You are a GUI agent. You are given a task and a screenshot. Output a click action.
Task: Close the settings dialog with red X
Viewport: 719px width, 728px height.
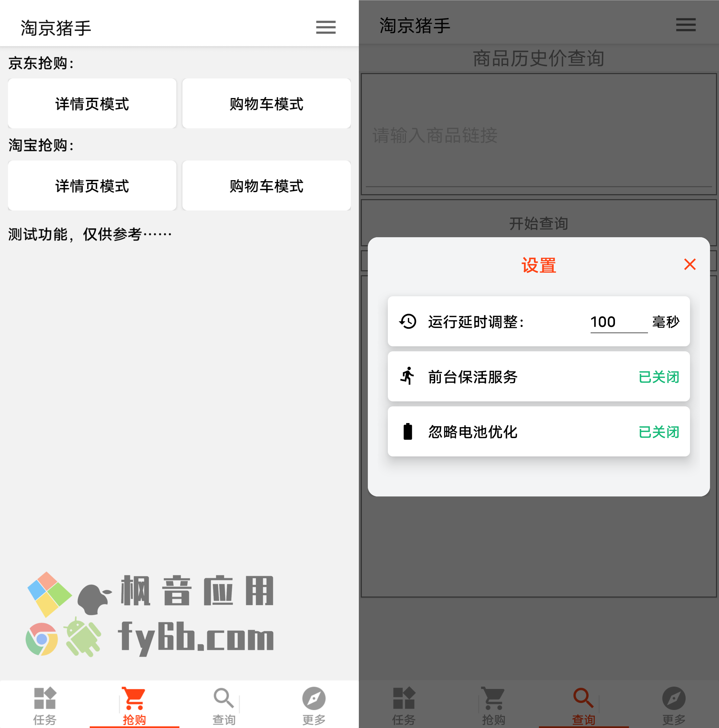click(690, 264)
